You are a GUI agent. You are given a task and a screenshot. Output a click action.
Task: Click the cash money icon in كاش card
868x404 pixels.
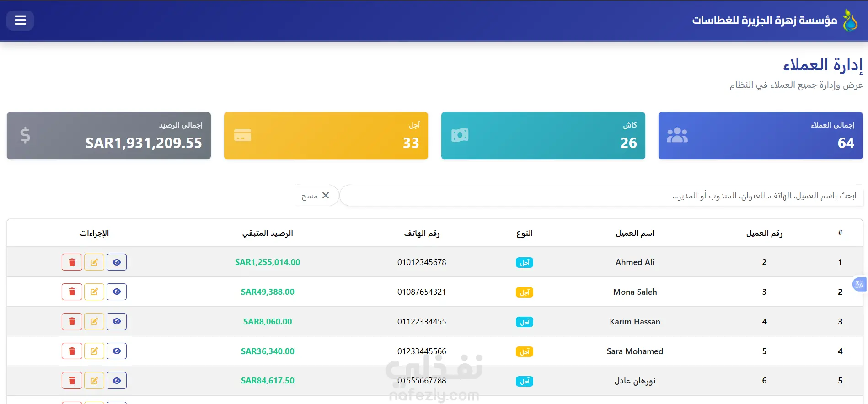tap(460, 135)
